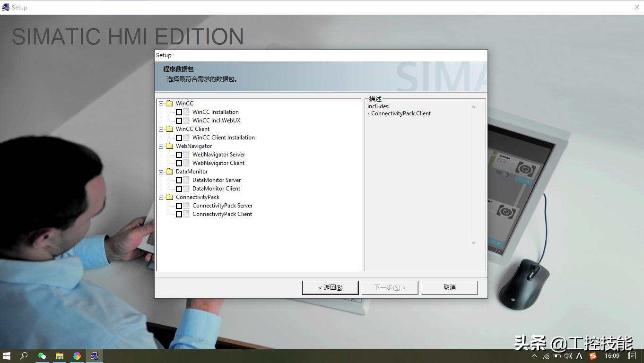The height and width of the screenshot is (363, 644).
Task: Open the Windows Start menu
Action: click(x=6, y=356)
